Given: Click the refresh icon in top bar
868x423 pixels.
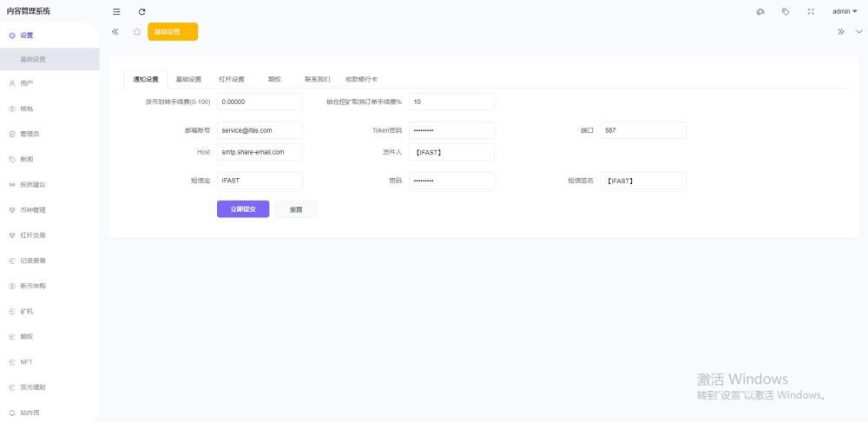Looking at the screenshot, I should (141, 11).
